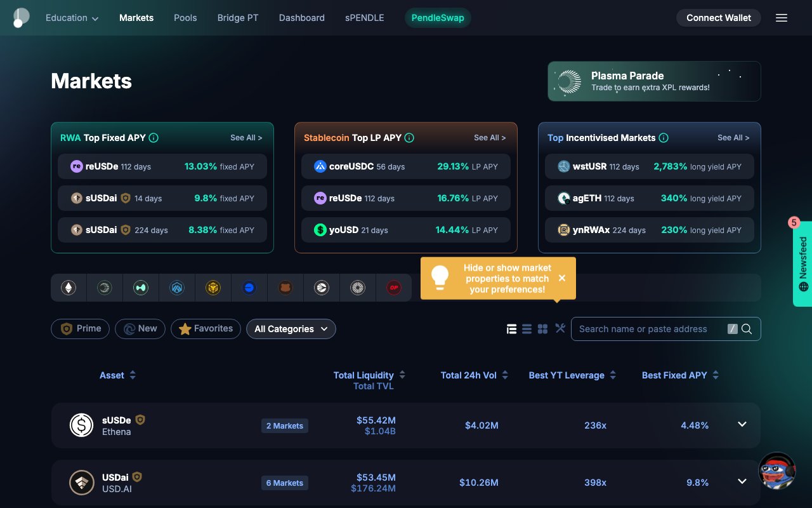Filter markets by BNB chain icon
Screen dimensions: 812x508
(213, 288)
